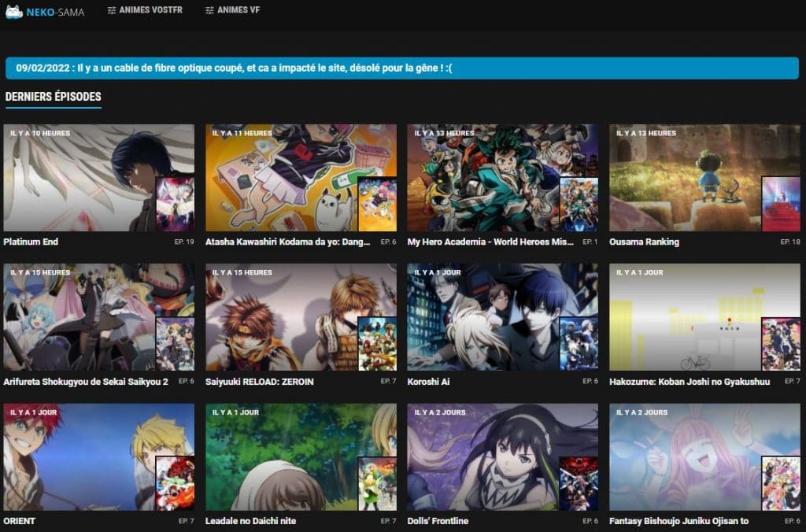
Task: Click the Neko-Sama cat logo icon
Action: pos(14,12)
